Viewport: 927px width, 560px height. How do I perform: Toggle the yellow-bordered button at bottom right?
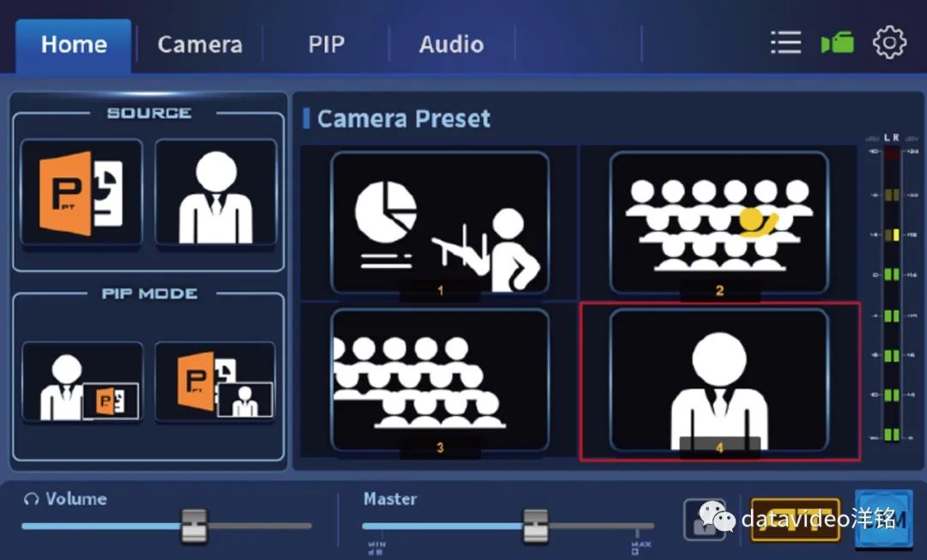pos(795,520)
